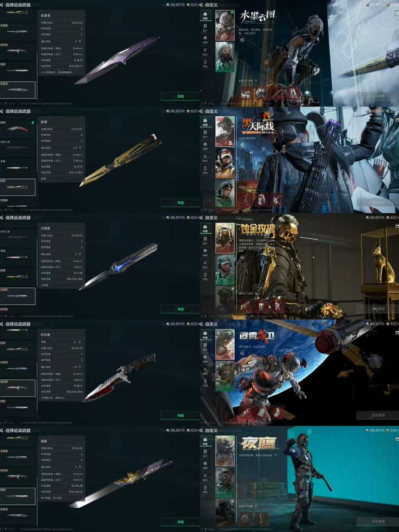Viewport: 399px width, 532px height.
Task: Open headshot multiplier help icon for 坠星者
Action: click(x=80, y=41)
